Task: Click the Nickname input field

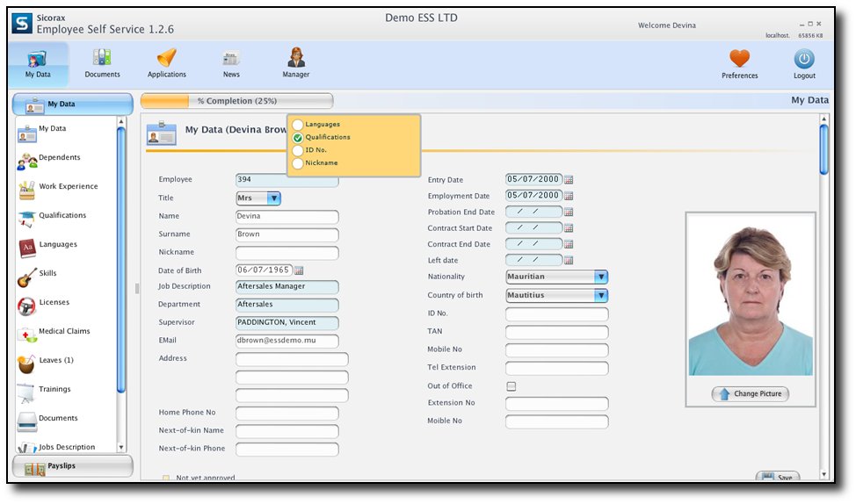Action: [287, 253]
